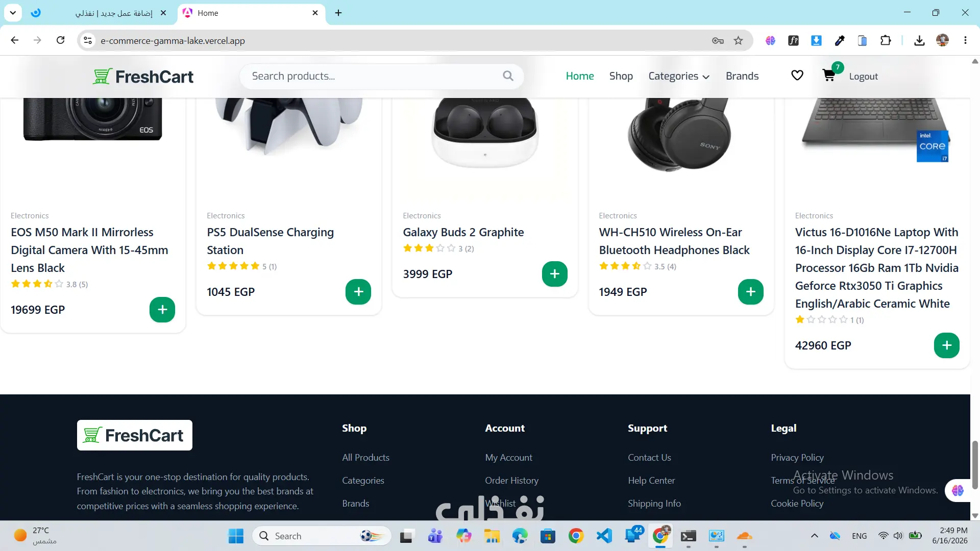Open Chrome menu three dots
This screenshot has width=980, height=551.
(x=965, y=40)
